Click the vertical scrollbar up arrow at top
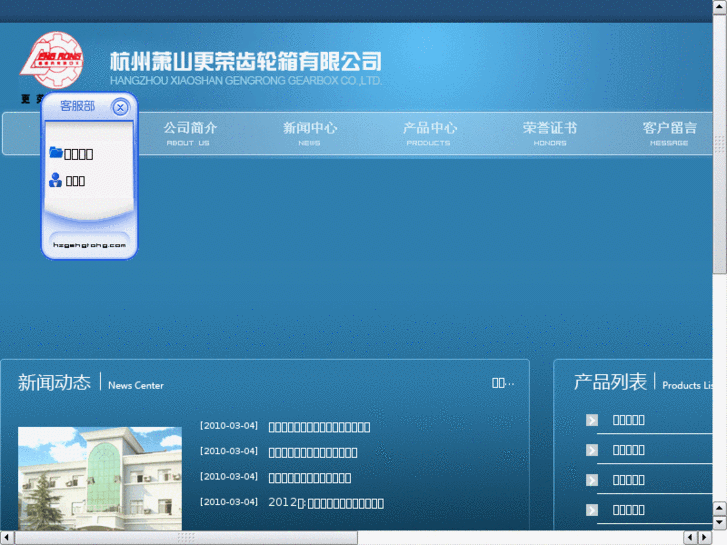Viewport: 727px width, 545px height. point(720,6)
